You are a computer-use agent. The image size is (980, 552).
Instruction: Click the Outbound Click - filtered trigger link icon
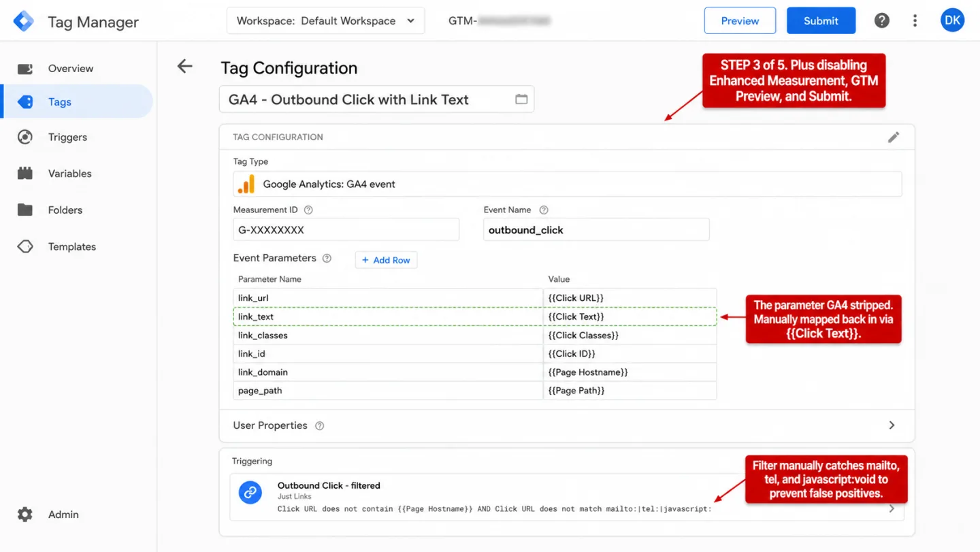tap(250, 492)
